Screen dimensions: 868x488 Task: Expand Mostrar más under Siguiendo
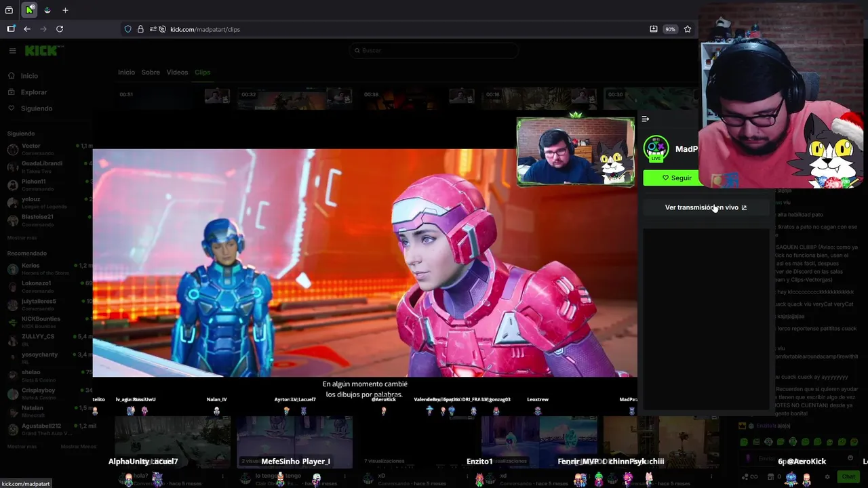[22, 238]
